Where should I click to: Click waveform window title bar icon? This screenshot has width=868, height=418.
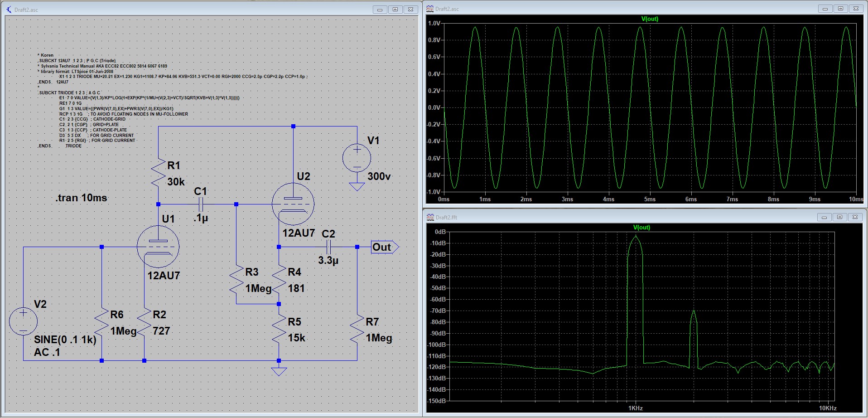pyautogui.click(x=430, y=9)
